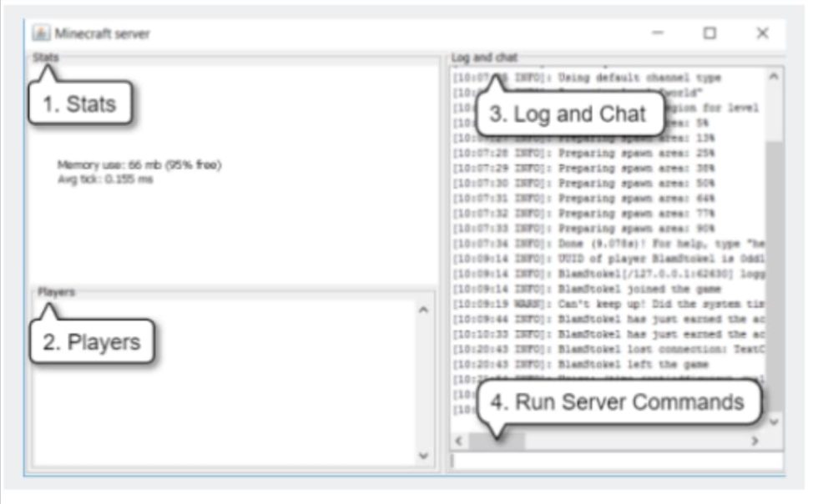
Task: Minimize the Minecraft server window
Action: pyautogui.click(x=658, y=33)
